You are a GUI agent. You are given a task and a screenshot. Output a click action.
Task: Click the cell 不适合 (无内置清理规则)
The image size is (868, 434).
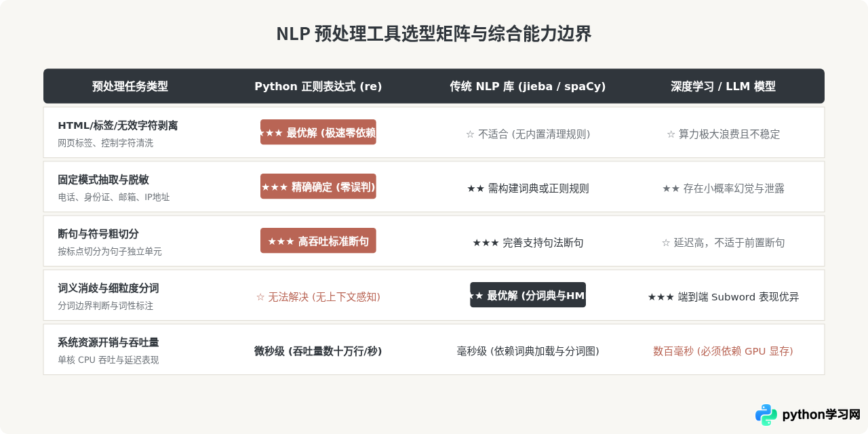pos(528,134)
